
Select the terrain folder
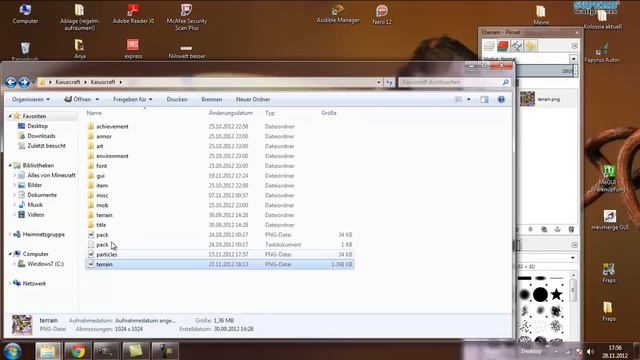pyautogui.click(x=104, y=215)
